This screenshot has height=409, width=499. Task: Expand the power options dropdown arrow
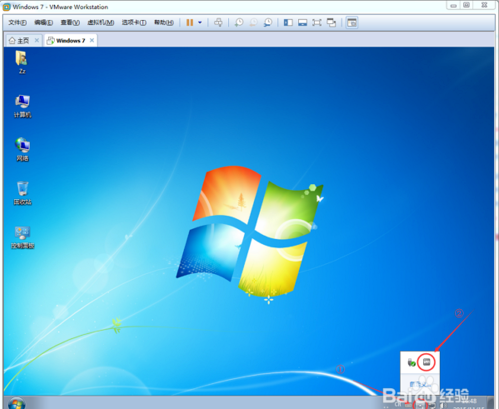[200, 22]
